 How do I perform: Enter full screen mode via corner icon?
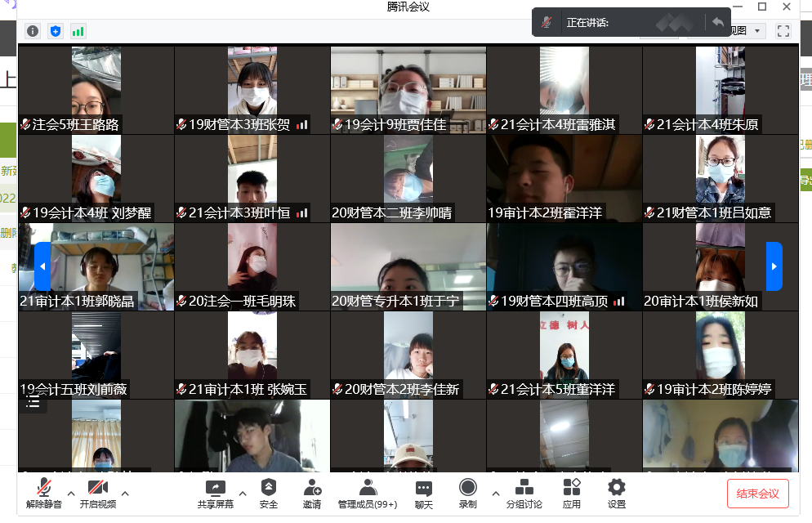(783, 31)
